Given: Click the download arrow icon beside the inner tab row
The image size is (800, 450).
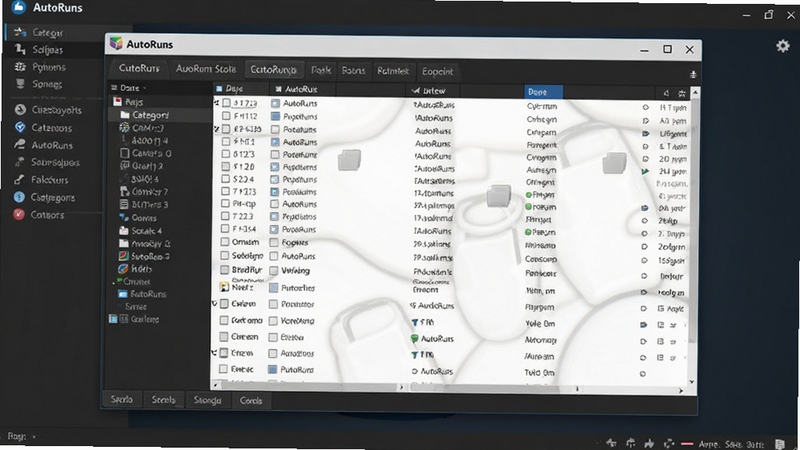Looking at the screenshot, I should point(693,74).
